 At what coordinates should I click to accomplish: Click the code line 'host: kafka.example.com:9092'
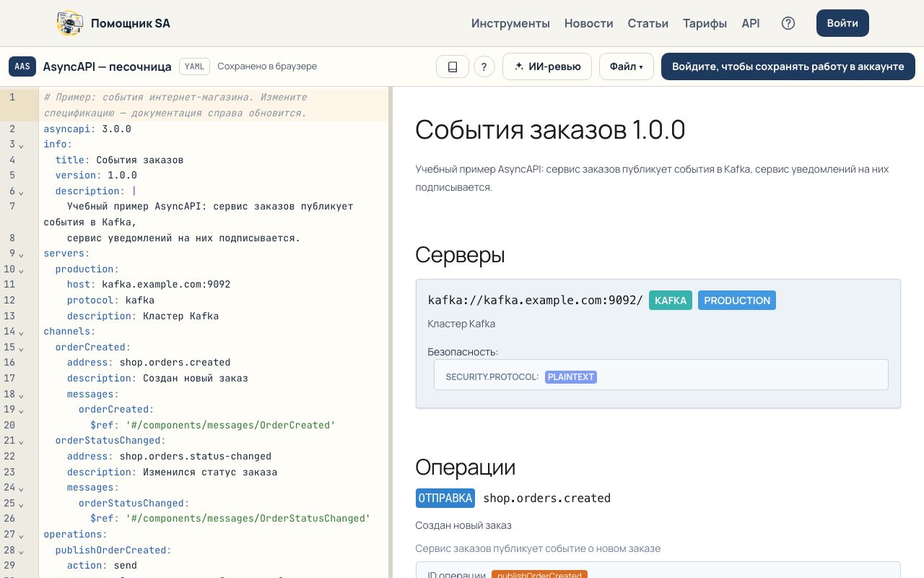149,285
